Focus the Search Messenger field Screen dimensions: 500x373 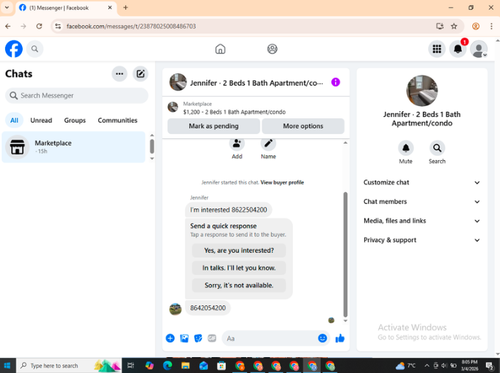(x=77, y=96)
